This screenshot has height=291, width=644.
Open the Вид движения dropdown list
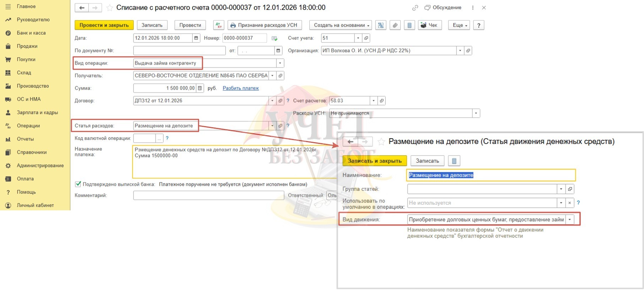pos(570,220)
